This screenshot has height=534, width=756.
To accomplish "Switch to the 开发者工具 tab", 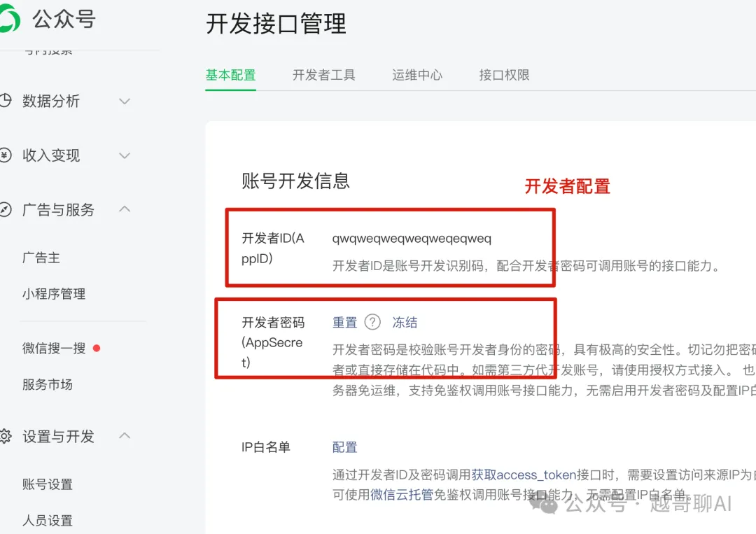I will tap(323, 75).
